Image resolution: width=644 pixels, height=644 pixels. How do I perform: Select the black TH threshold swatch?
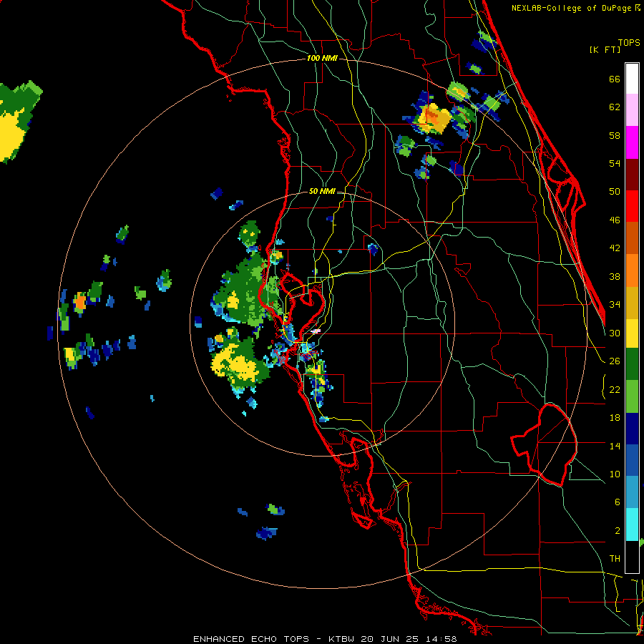(x=632, y=557)
